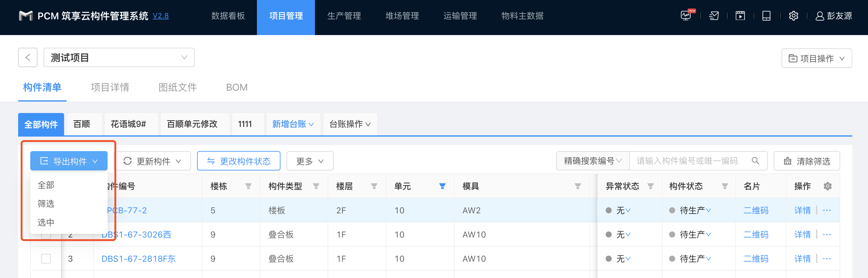Image resolution: width=868 pixels, height=278 pixels.
Task: Open system settings gear in top bar
Action: click(x=794, y=16)
